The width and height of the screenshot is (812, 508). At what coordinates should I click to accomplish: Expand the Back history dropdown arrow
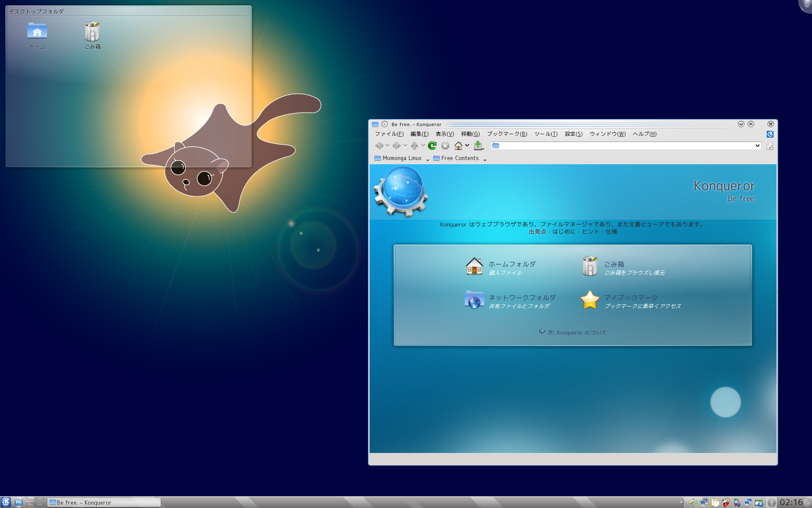tap(387, 146)
